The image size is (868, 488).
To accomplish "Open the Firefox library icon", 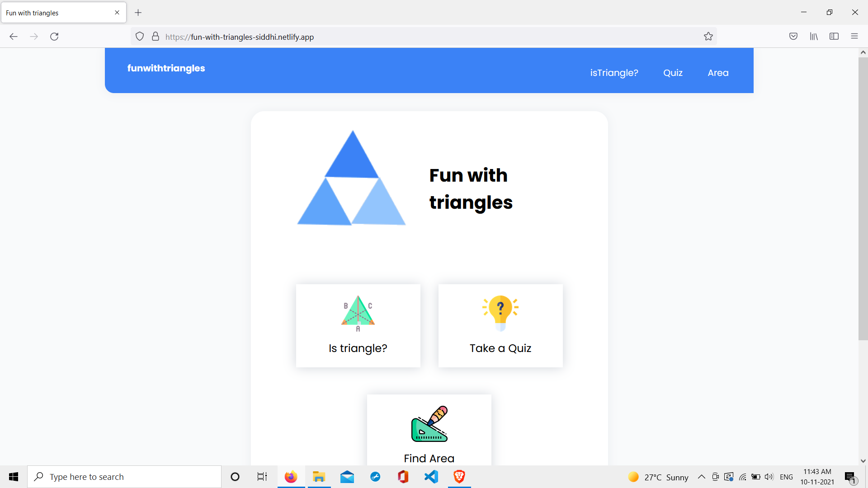I will click(x=814, y=37).
